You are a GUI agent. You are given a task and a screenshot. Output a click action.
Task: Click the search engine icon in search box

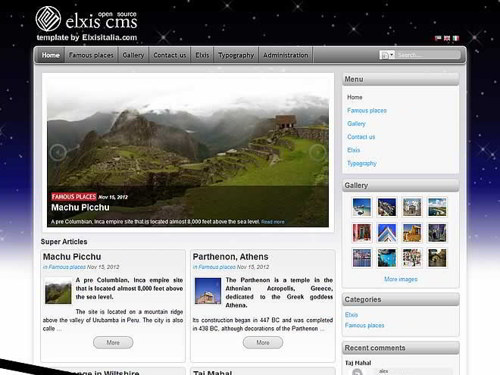tap(385, 55)
